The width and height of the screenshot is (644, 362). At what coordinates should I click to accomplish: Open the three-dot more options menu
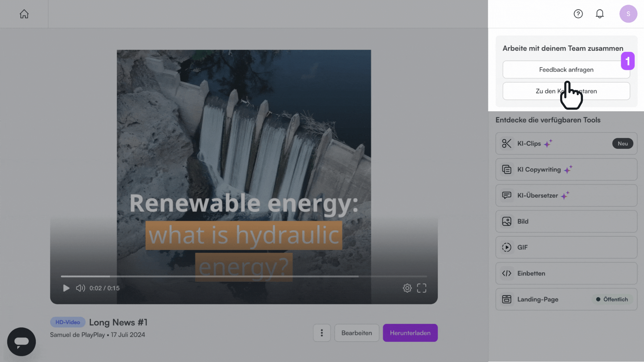pyautogui.click(x=322, y=333)
